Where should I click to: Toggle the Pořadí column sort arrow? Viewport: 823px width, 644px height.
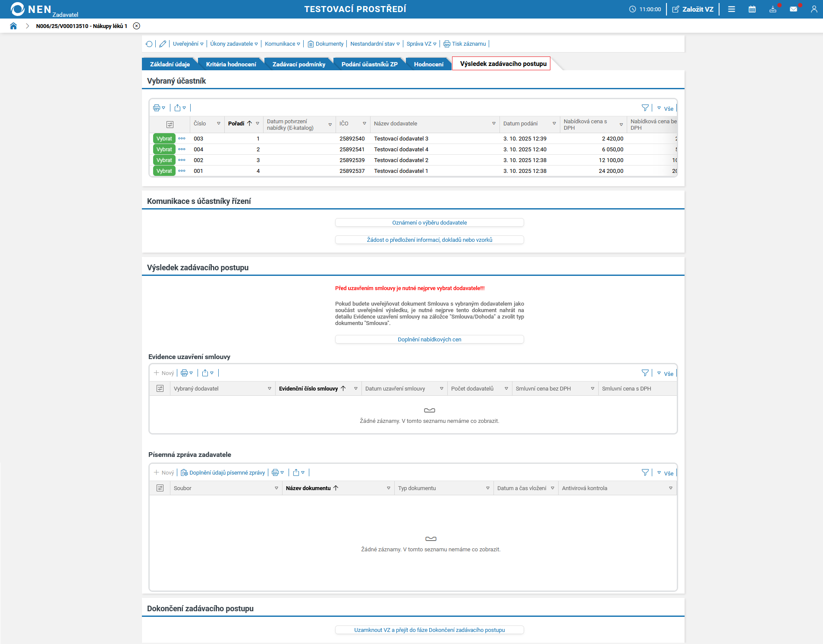[x=249, y=124]
